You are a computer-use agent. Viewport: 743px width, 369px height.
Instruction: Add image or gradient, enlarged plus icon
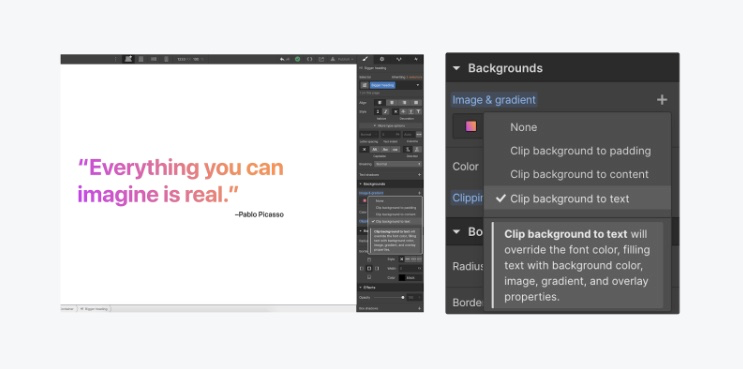662,100
